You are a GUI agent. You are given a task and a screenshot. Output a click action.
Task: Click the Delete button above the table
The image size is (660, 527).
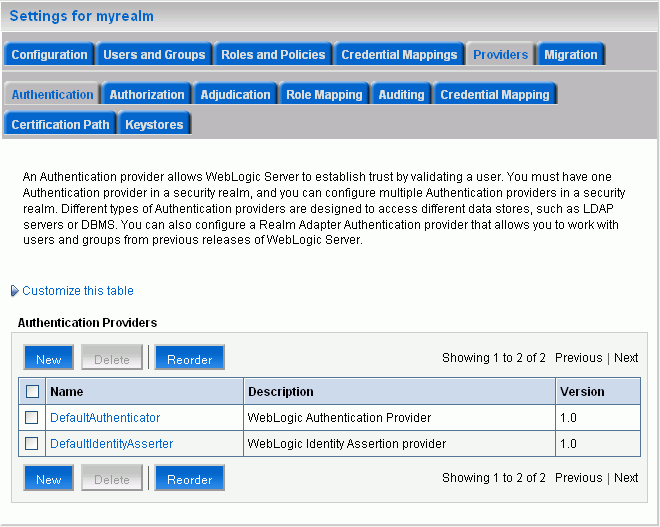tap(112, 357)
